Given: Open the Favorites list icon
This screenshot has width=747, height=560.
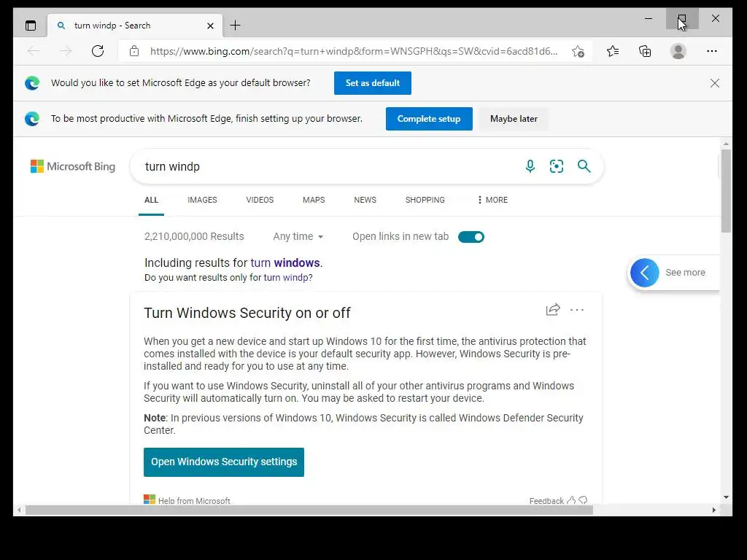Looking at the screenshot, I should pyautogui.click(x=613, y=51).
